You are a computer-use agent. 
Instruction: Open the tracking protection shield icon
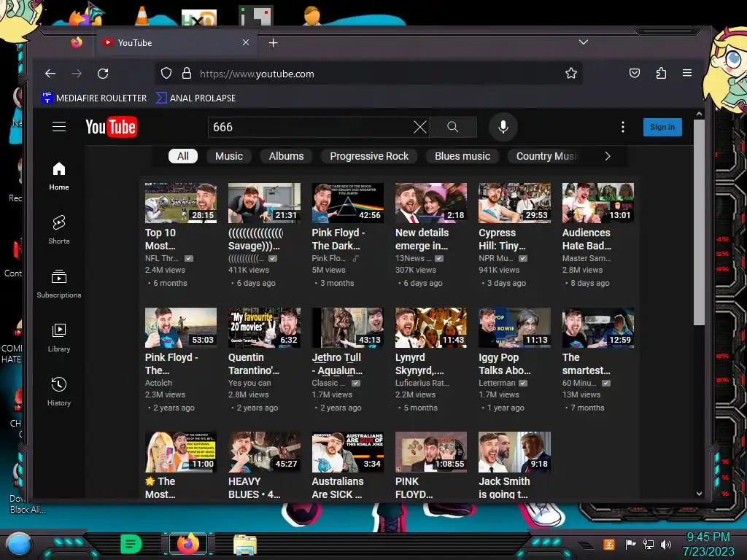pos(166,74)
